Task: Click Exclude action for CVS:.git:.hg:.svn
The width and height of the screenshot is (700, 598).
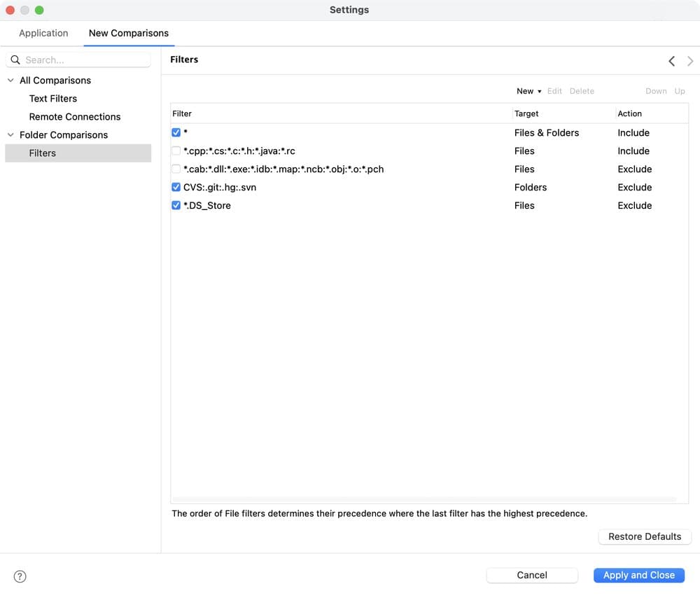Action: (x=634, y=188)
